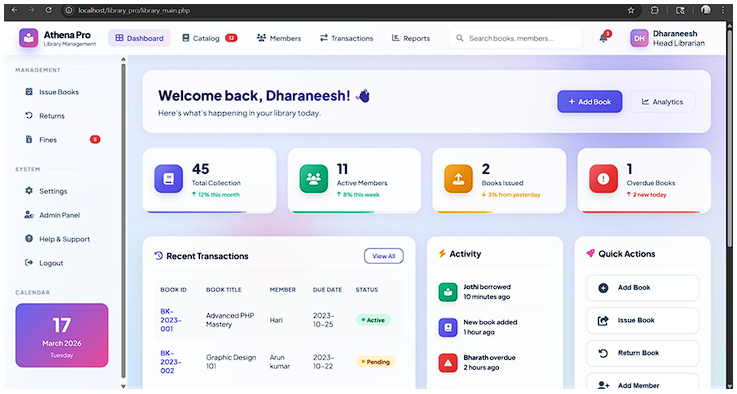
Task: Click the green Active Members icon
Action: pos(314,179)
